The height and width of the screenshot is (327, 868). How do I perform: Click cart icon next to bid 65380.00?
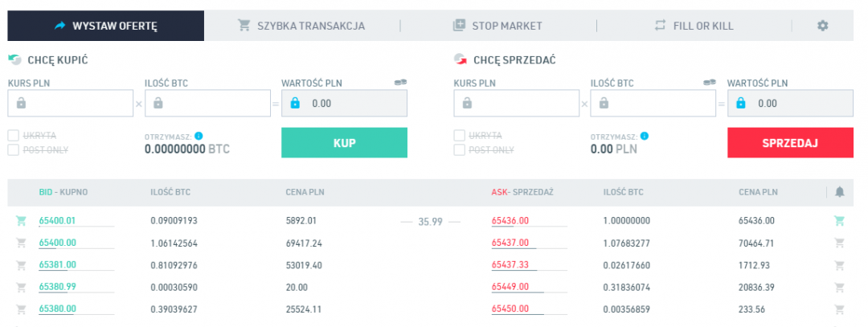click(21, 309)
